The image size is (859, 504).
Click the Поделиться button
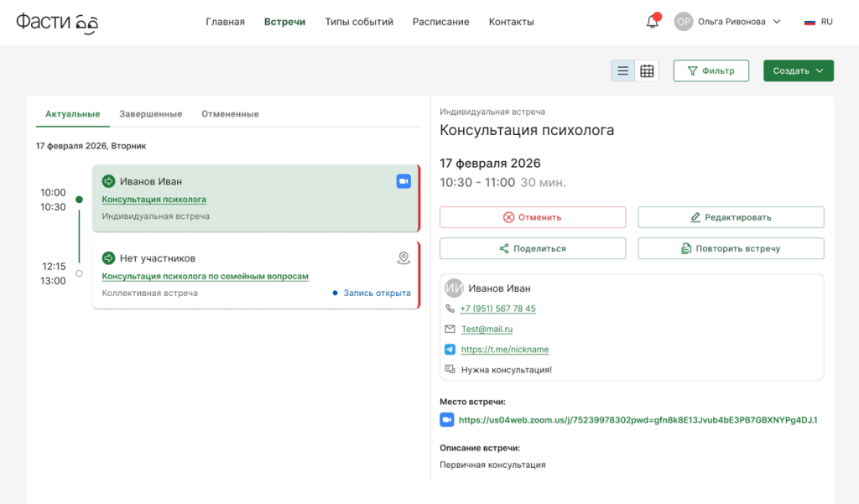(533, 249)
